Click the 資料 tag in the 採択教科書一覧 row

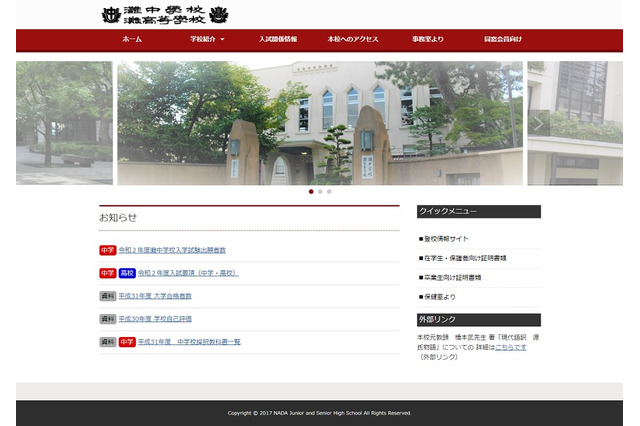pos(108,342)
